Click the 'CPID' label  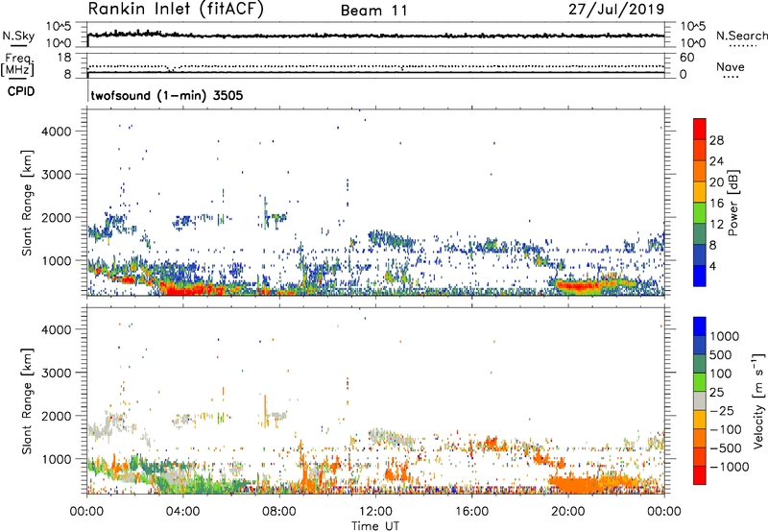(x=21, y=91)
